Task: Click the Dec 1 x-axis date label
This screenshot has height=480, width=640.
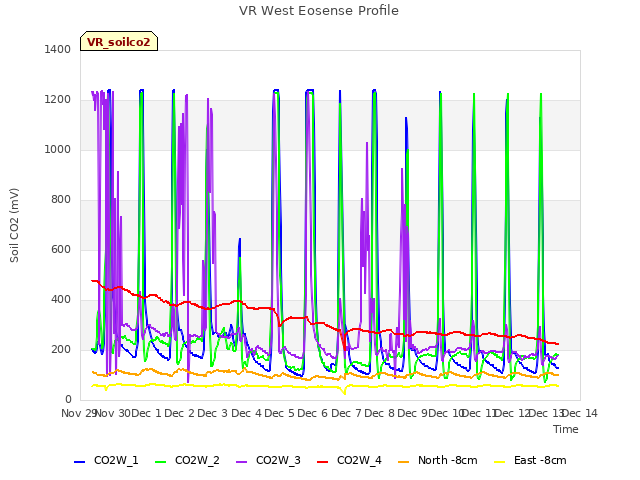Action: click(147, 413)
